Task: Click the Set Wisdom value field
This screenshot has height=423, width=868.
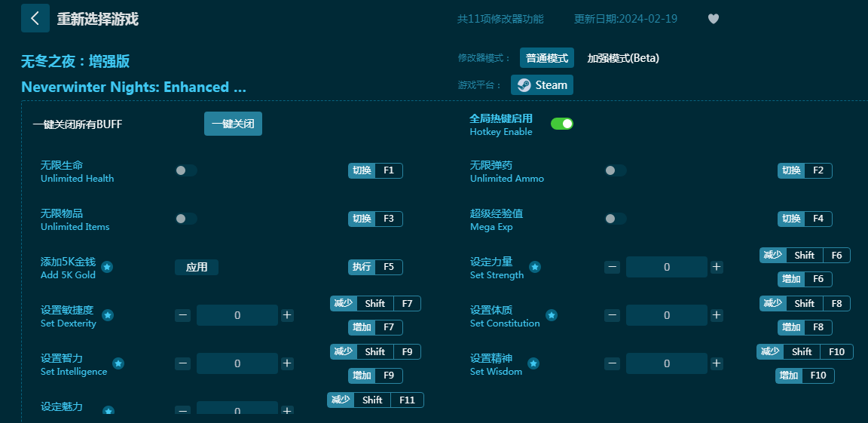Action: [x=667, y=363]
